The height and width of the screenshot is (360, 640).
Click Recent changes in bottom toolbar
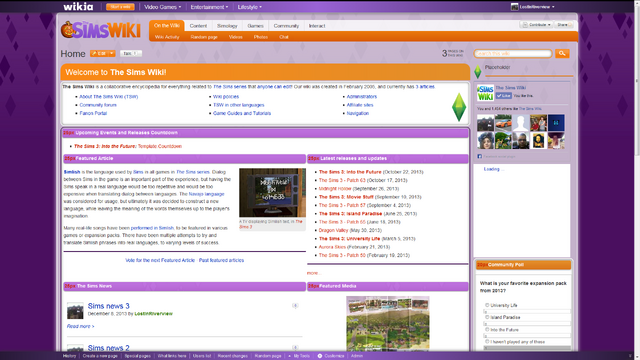(233, 356)
